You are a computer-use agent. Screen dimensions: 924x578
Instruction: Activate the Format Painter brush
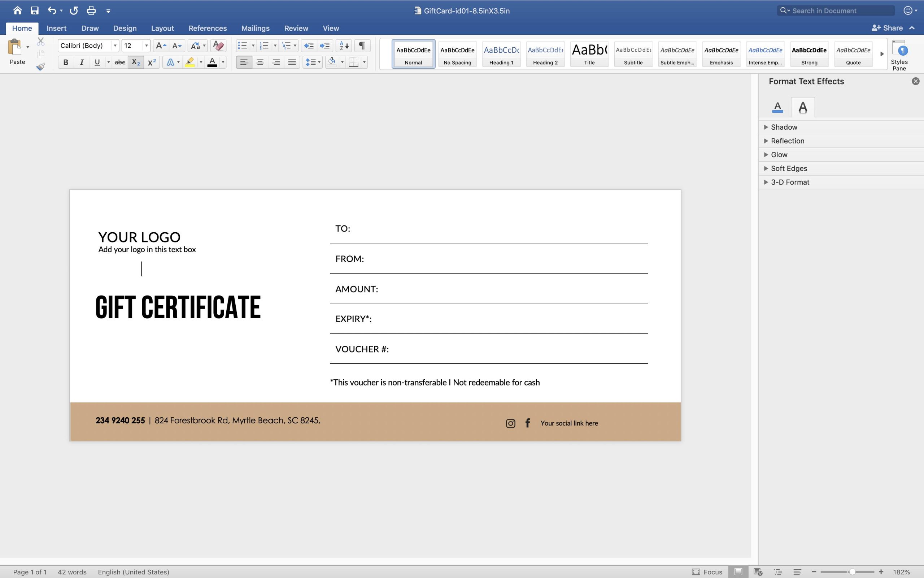pyautogui.click(x=40, y=66)
